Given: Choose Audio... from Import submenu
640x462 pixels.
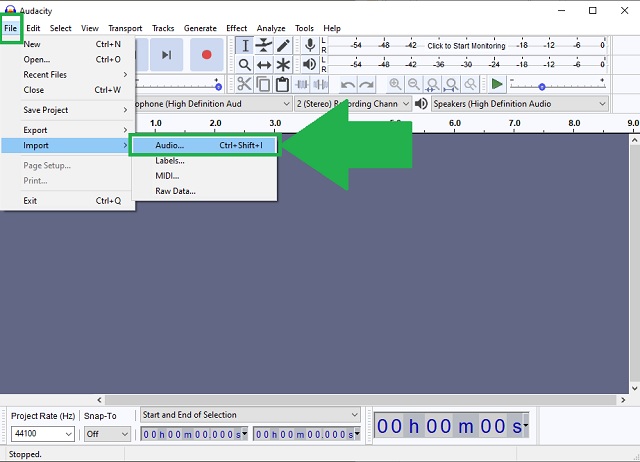Looking at the screenshot, I should tap(204, 145).
